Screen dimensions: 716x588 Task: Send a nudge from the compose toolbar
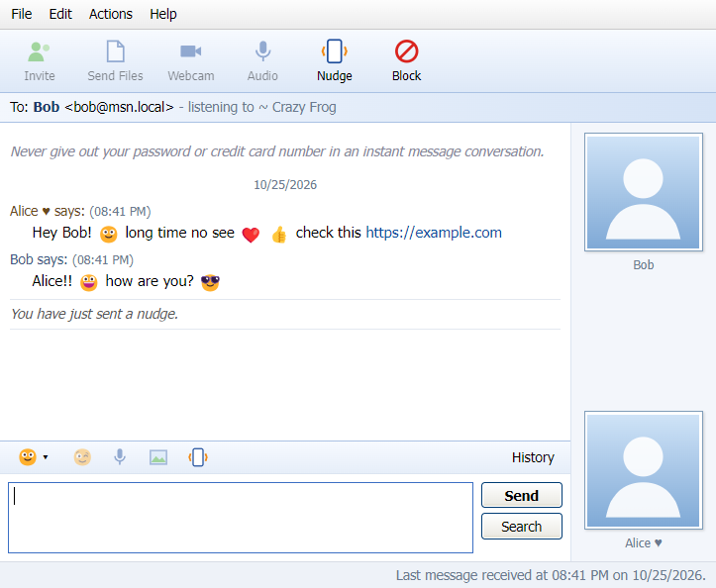198,457
